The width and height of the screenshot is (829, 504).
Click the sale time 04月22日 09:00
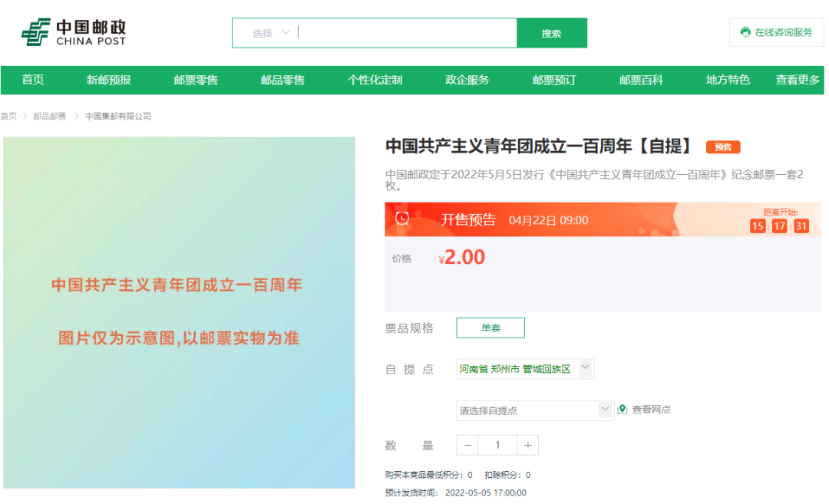coord(548,220)
